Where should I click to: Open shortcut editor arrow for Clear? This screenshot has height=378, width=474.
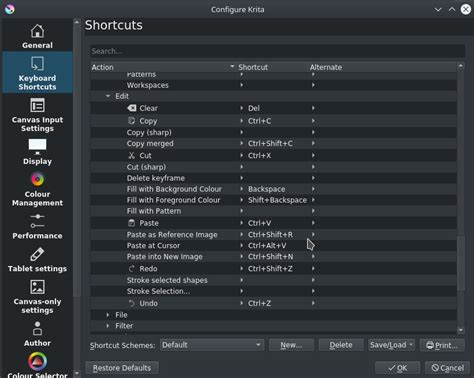242,108
